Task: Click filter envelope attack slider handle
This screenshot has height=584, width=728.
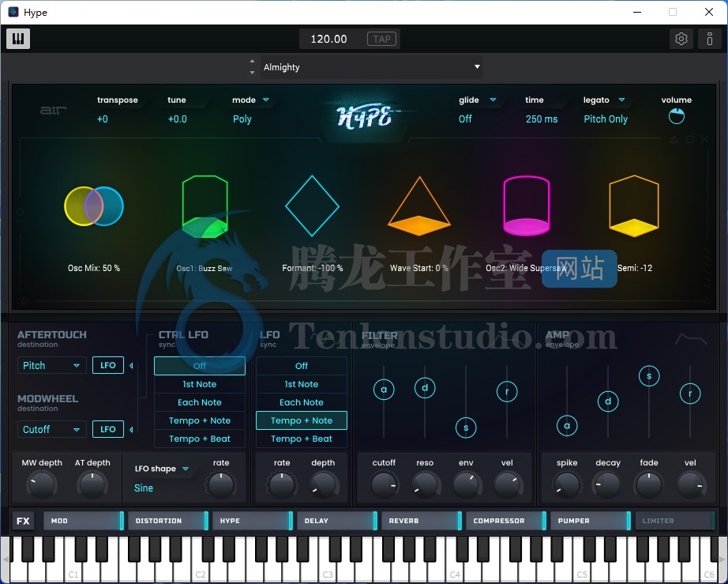Action: pyautogui.click(x=384, y=390)
